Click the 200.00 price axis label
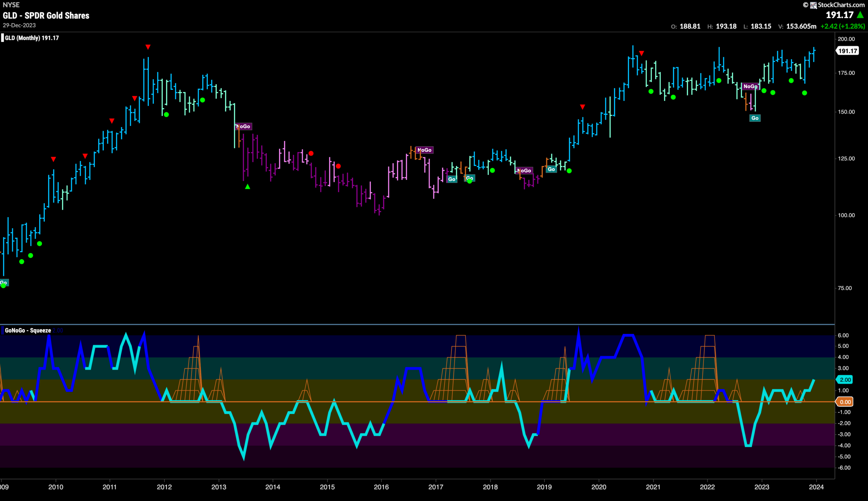The width and height of the screenshot is (868, 501). [x=846, y=39]
